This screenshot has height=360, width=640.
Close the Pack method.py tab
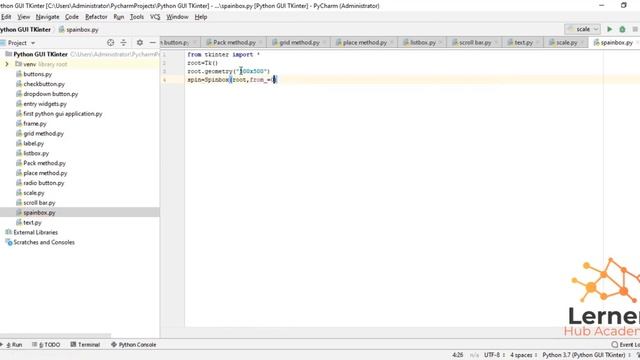261,42
